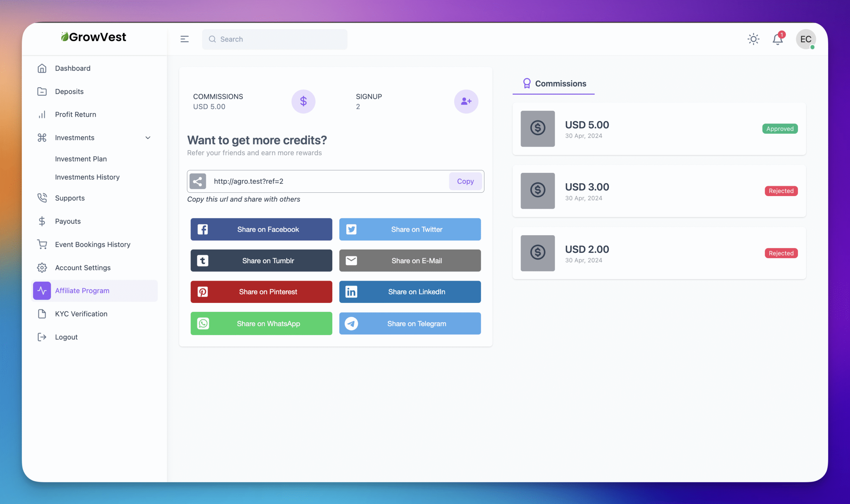Open the Commissions tab
Image resolution: width=850 pixels, height=504 pixels.
click(560, 84)
